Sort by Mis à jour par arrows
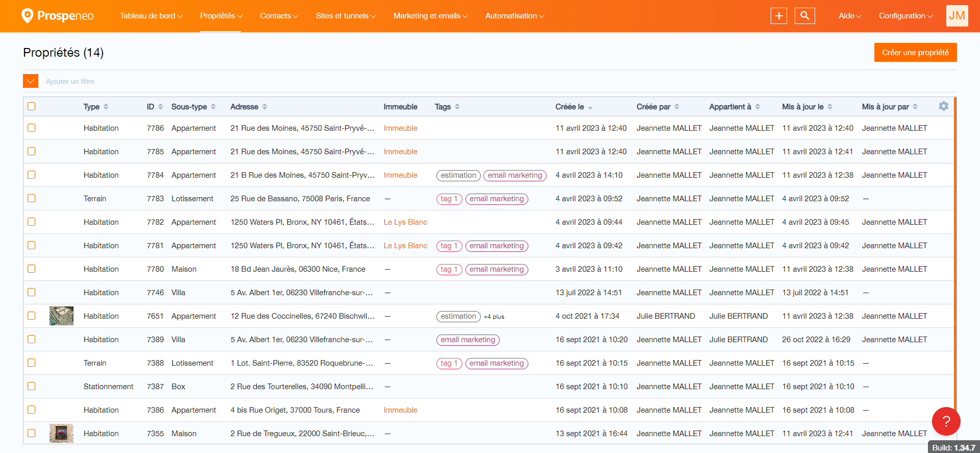This screenshot has width=980, height=453. click(x=915, y=107)
